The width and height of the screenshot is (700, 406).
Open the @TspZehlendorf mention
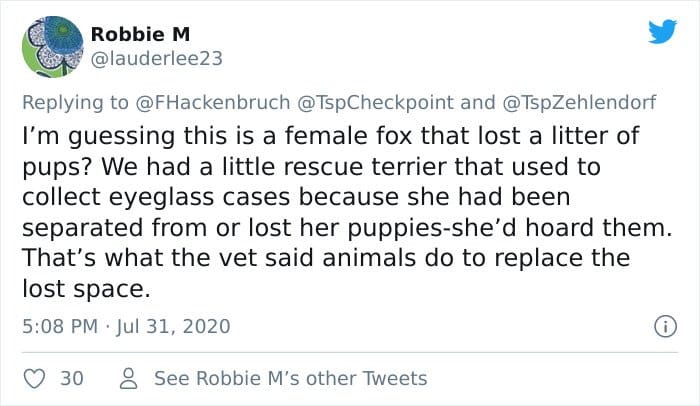pos(579,102)
